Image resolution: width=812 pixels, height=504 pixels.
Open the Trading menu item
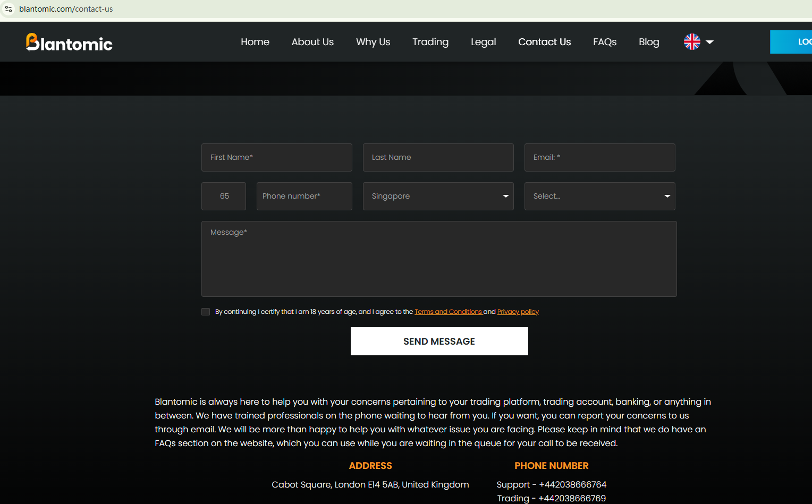(430, 42)
